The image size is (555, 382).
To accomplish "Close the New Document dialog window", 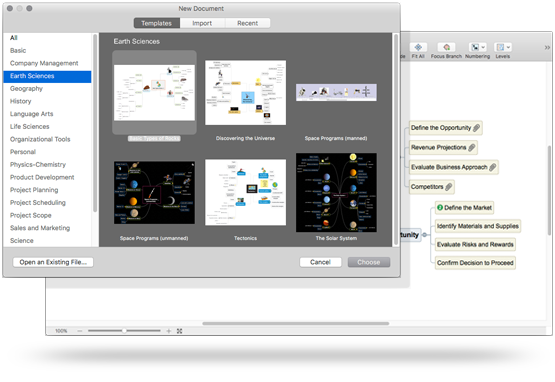I will [x=10, y=8].
